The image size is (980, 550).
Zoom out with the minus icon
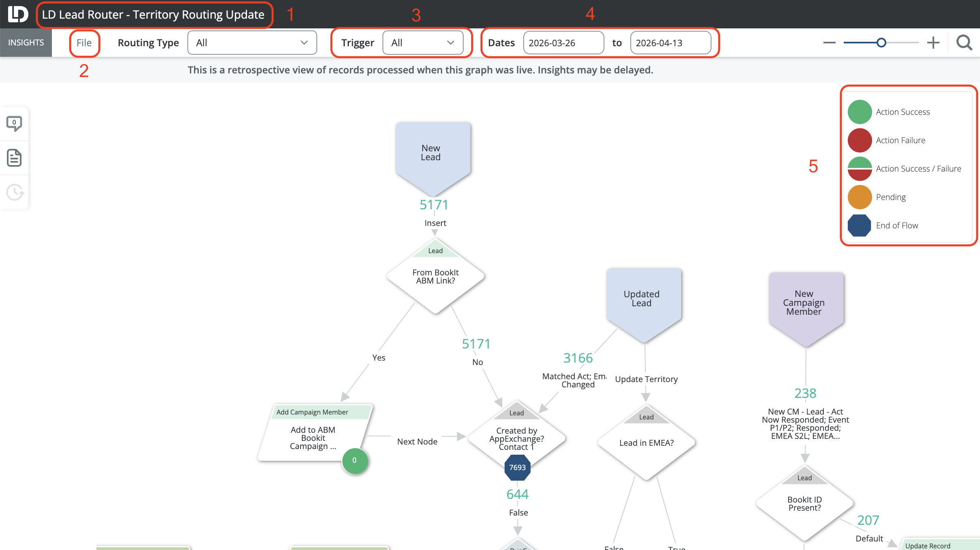829,43
